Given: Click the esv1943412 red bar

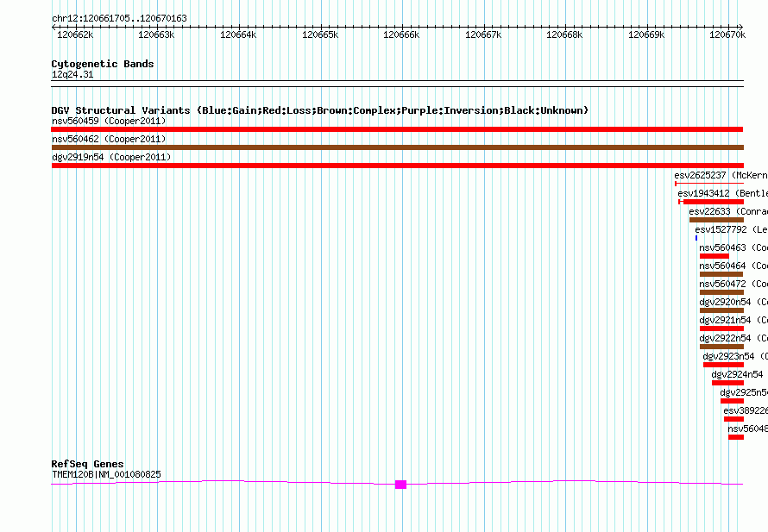Looking at the screenshot, I should 713,202.
